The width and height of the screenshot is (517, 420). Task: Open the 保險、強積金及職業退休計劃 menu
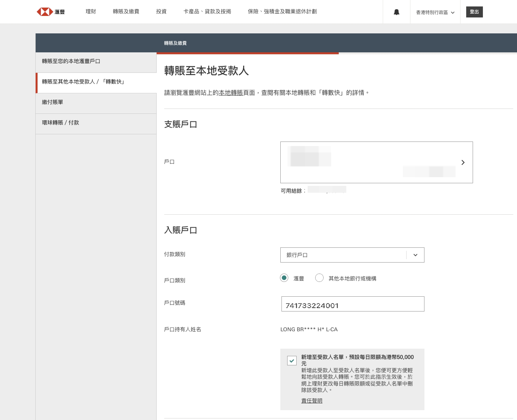click(x=282, y=12)
